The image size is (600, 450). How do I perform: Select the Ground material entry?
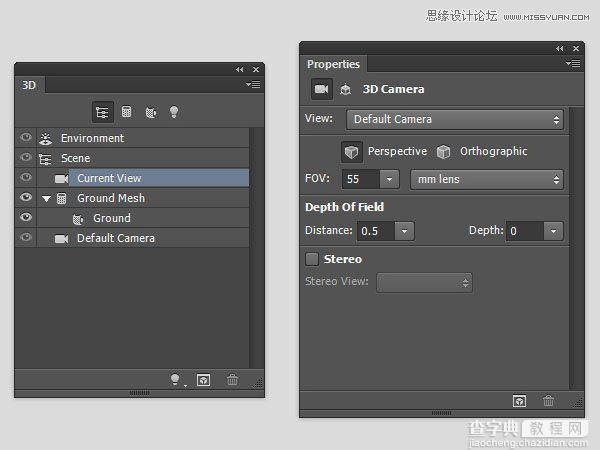click(x=112, y=218)
